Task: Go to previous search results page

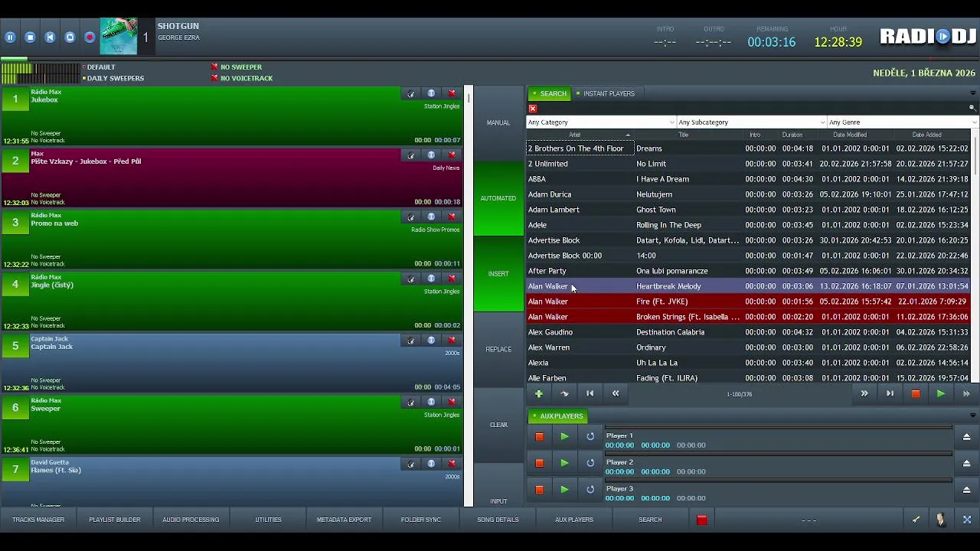Action: click(x=616, y=394)
